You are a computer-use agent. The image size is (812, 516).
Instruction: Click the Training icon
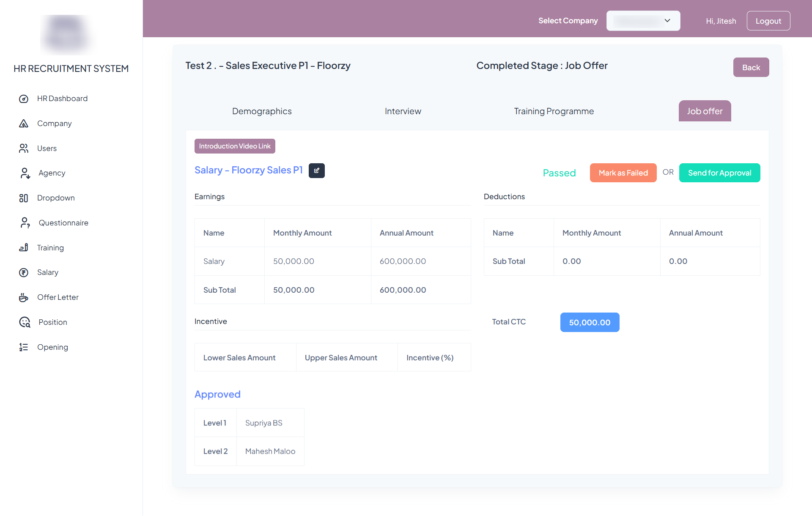(x=24, y=248)
